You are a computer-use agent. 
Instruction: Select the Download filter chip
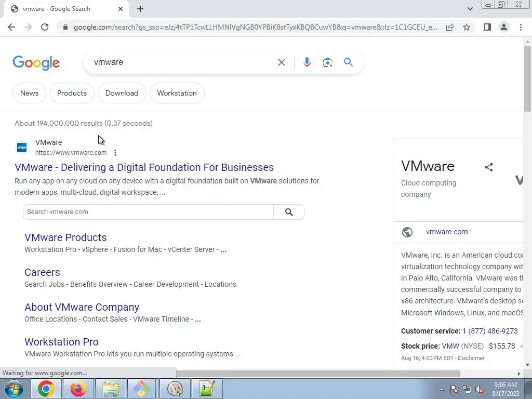[x=122, y=93]
